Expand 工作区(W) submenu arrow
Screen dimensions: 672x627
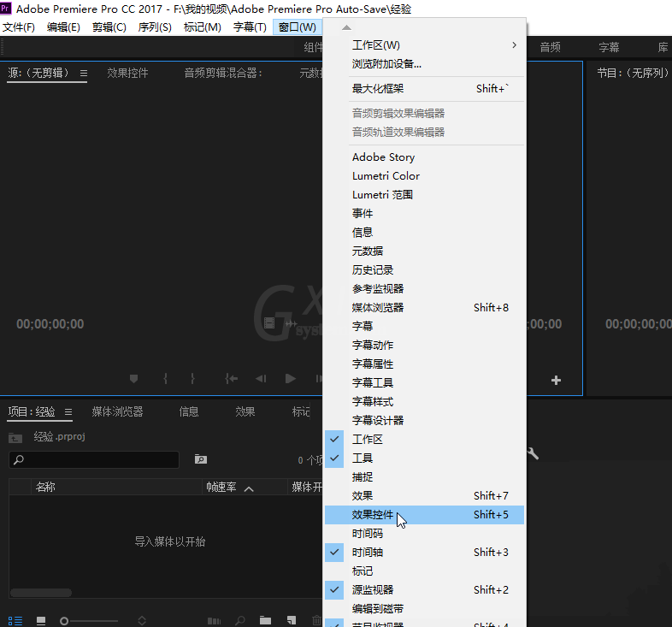pos(515,45)
